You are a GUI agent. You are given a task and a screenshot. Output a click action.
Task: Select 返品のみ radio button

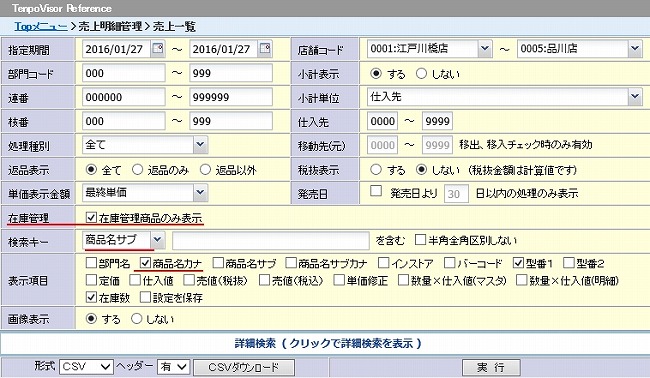[x=137, y=170]
